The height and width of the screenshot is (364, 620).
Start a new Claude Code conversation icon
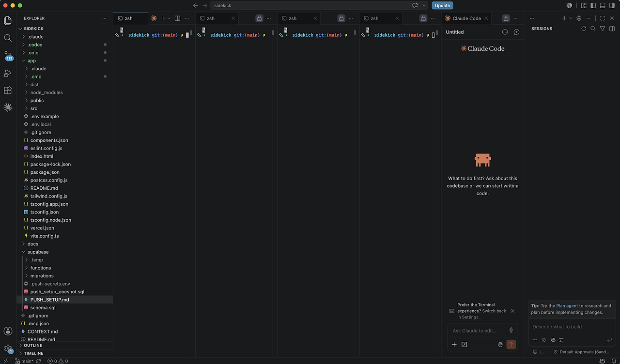(516, 32)
